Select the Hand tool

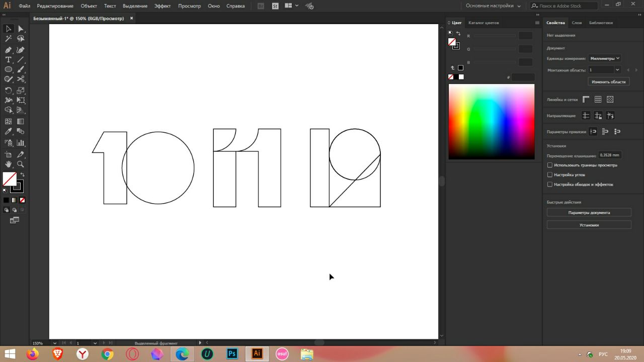click(x=9, y=164)
